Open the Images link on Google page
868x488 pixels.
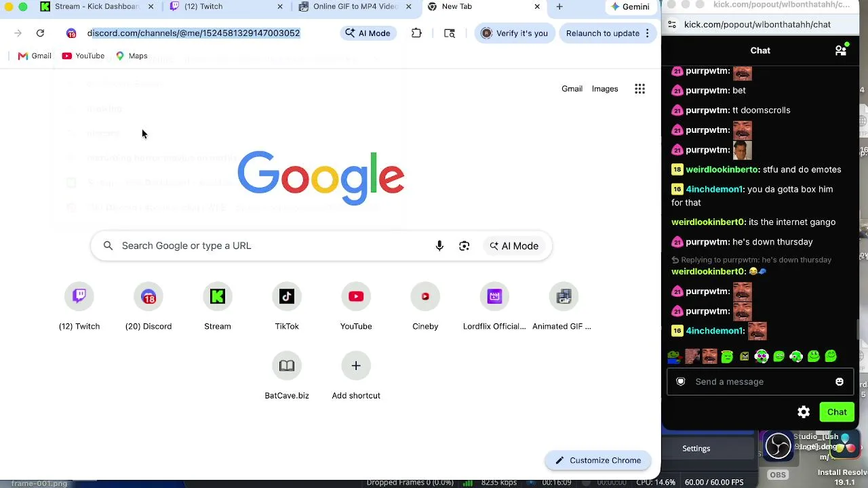[x=605, y=89]
